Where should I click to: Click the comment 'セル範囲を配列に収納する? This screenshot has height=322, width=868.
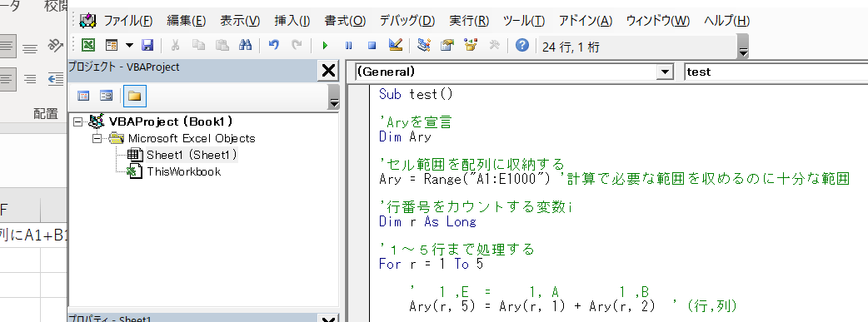click(471, 164)
